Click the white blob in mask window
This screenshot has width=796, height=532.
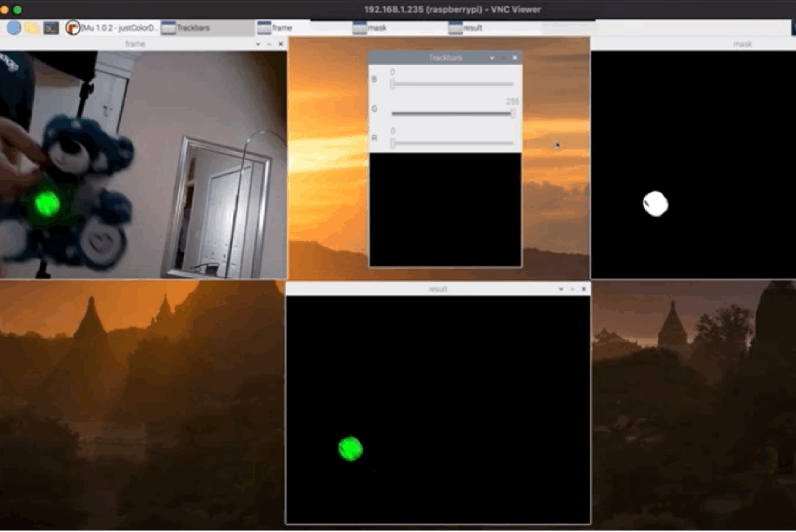[x=655, y=203]
